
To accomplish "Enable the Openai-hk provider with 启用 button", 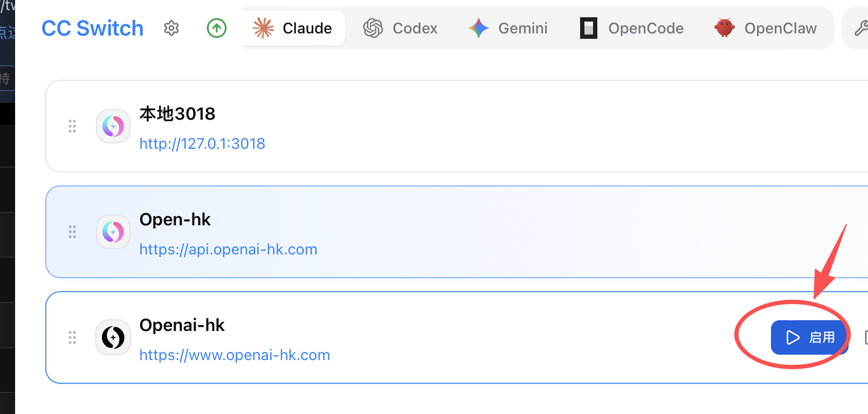I will point(809,337).
